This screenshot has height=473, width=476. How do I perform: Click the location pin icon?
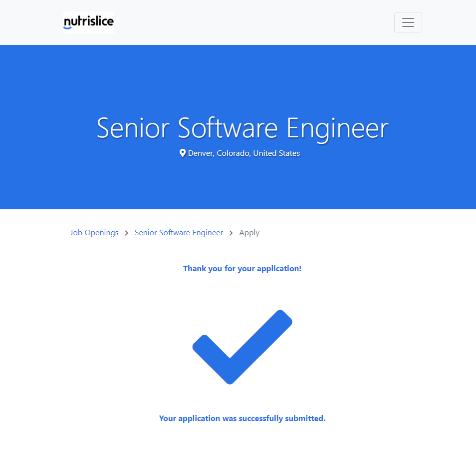coord(183,153)
